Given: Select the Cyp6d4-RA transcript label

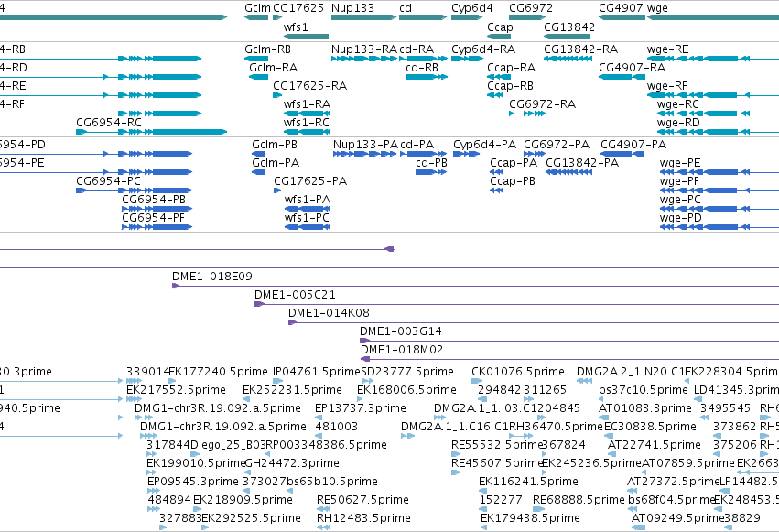Looking at the screenshot, I should (x=483, y=49).
